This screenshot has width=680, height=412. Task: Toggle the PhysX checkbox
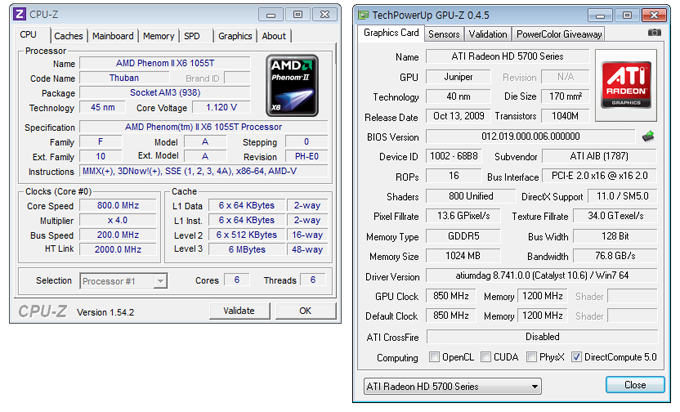[531, 356]
